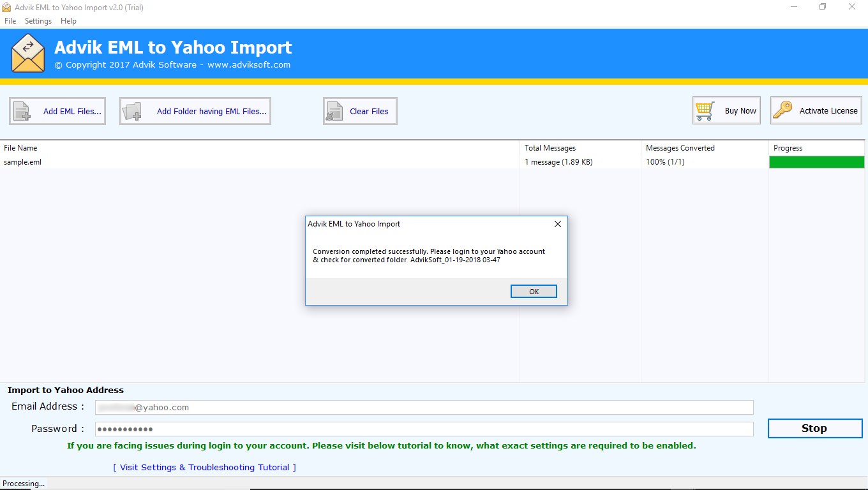
Task: Sort by File Name column header
Action: [260, 147]
